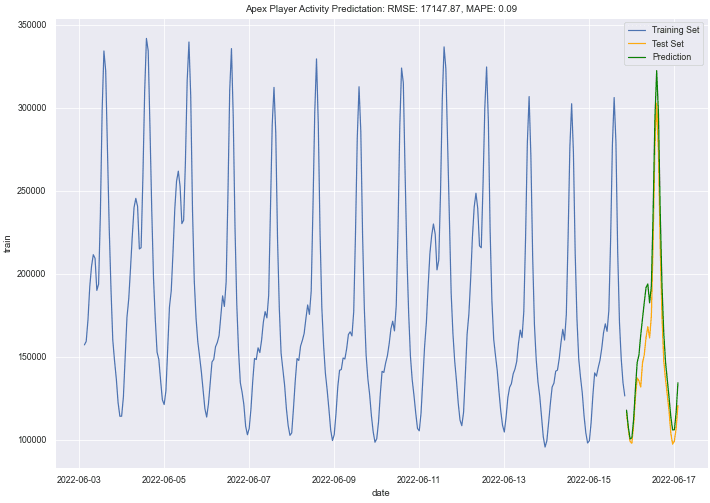710x503 pixels.
Task: Click the 'train' y-axis title
Action: click(7, 244)
